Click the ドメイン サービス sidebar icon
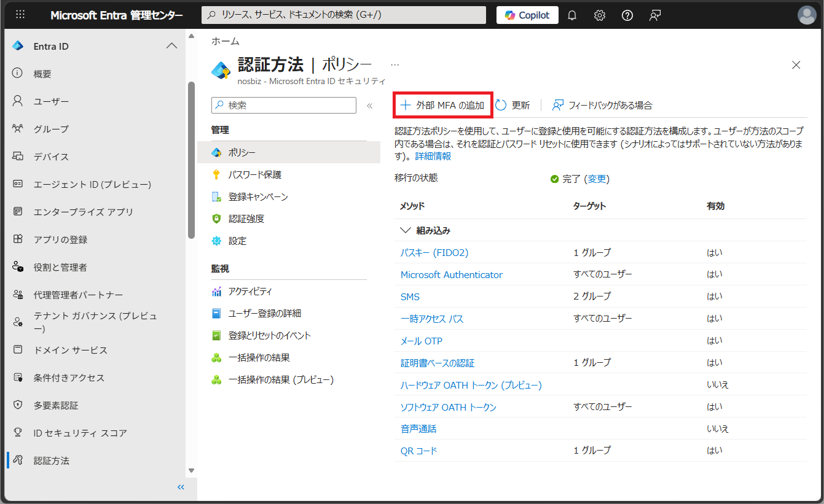The width and height of the screenshot is (824, 504). point(18,350)
